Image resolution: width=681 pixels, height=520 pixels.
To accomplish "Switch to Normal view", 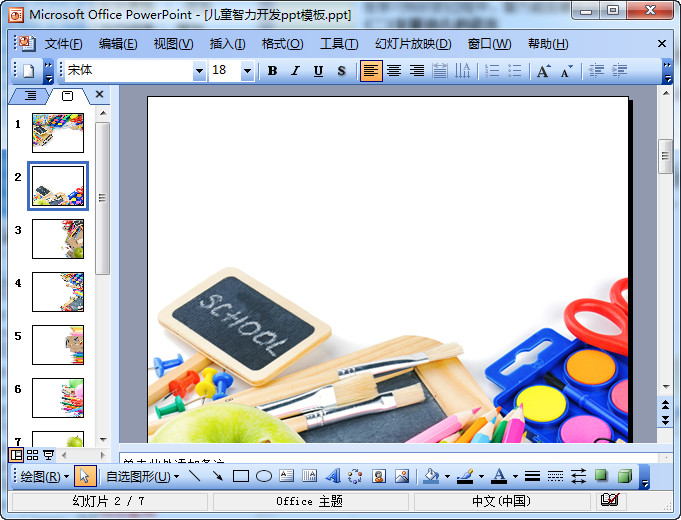I will pos(16,455).
